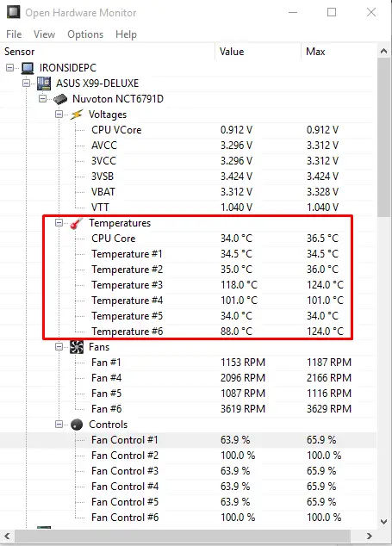This screenshot has width=392, height=546.
Task: Click the Open Hardware Monitor title bar icon
Action: pyautogui.click(x=14, y=13)
